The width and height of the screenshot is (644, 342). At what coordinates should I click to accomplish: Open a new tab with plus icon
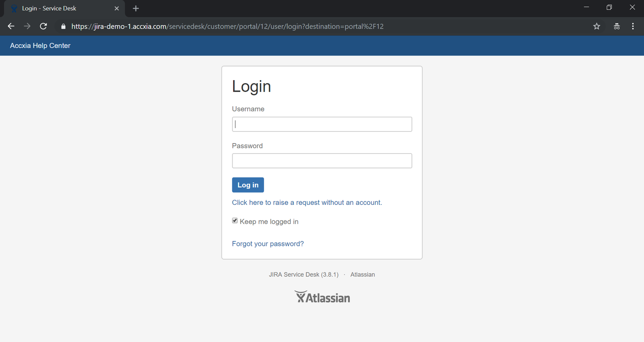136,8
